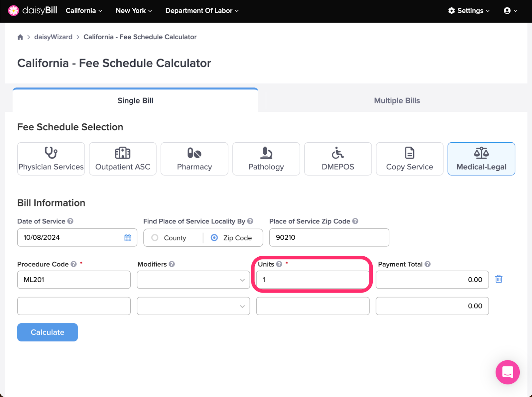Click the Date of Service field showing 10/08/2024

[77, 237]
